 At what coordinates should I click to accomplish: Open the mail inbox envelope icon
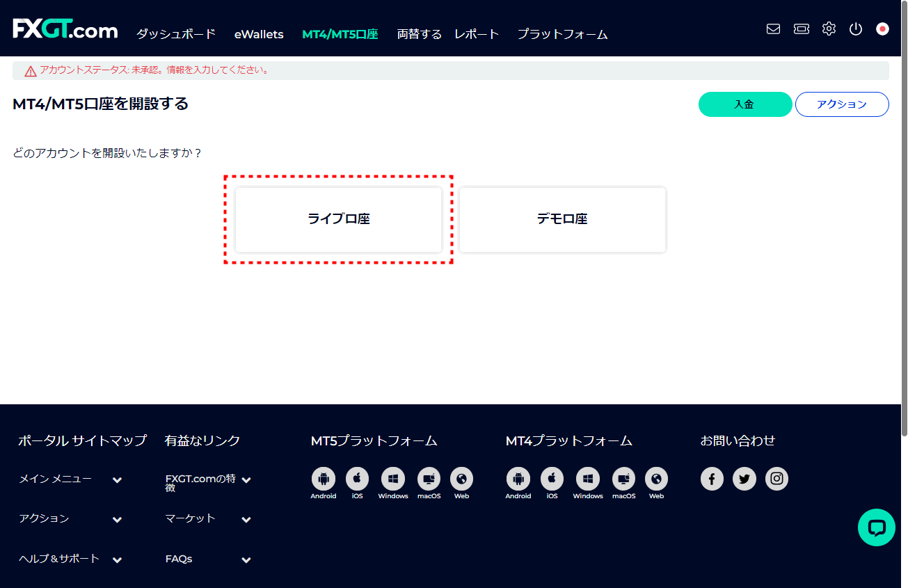coord(773,29)
